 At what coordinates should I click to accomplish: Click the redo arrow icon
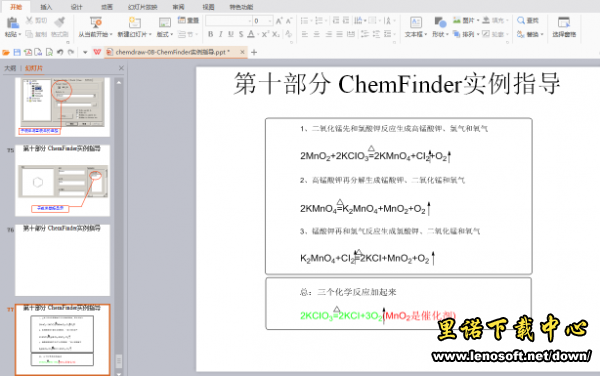click(x=71, y=52)
